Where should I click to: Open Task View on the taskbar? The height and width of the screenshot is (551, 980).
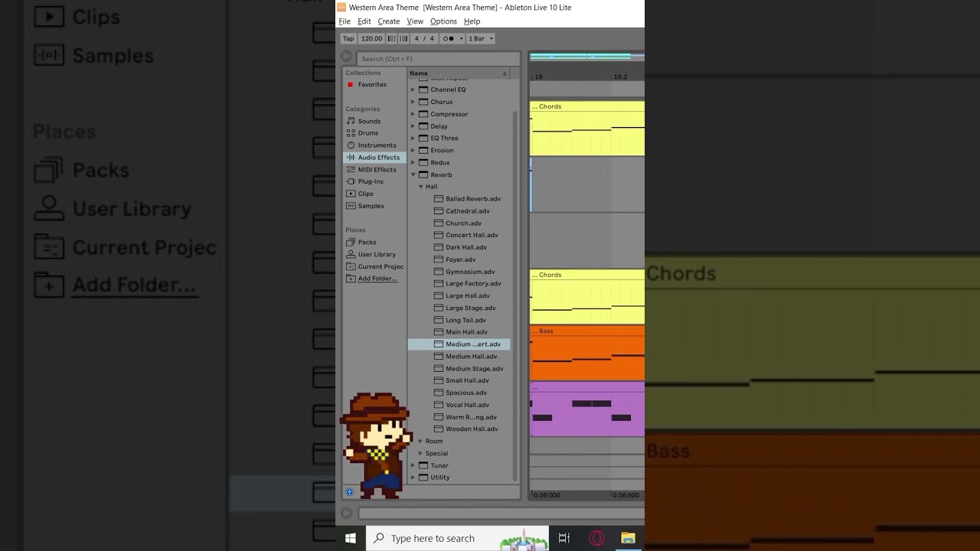pyautogui.click(x=564, y=538)
